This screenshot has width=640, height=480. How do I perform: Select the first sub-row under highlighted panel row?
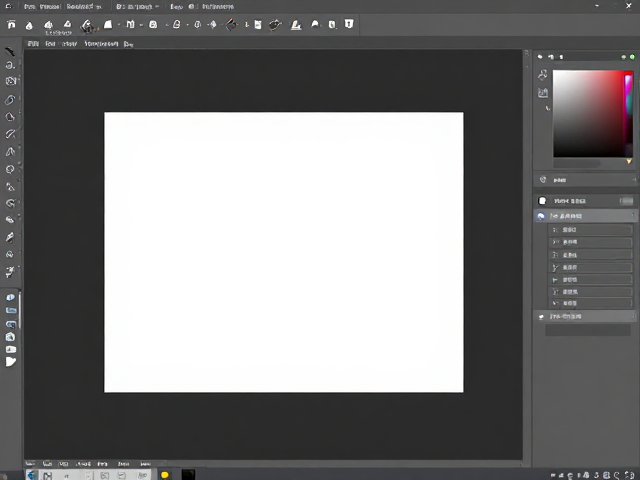click(591, 230)
